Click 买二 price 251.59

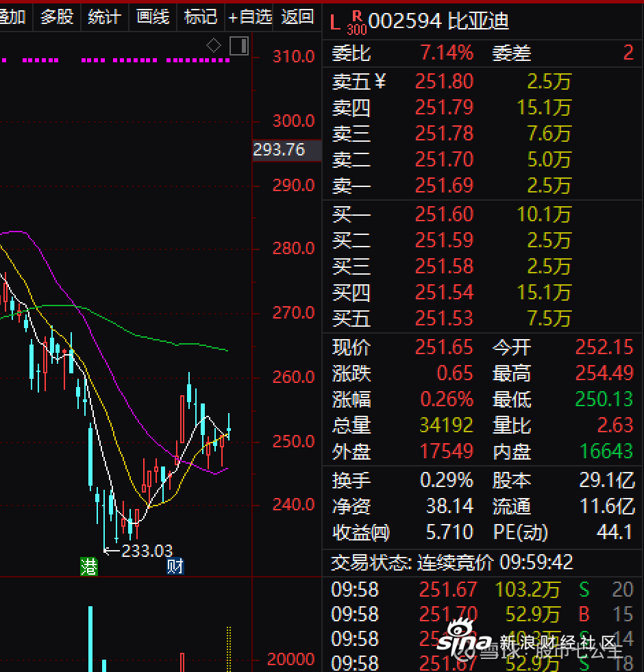(444, 240)
